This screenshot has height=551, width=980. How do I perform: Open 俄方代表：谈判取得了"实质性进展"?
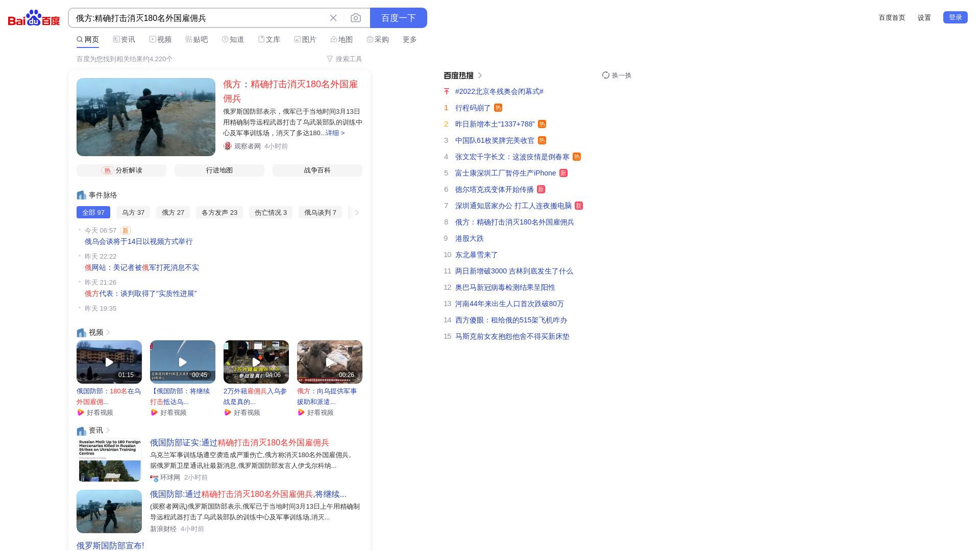point(141,293)
